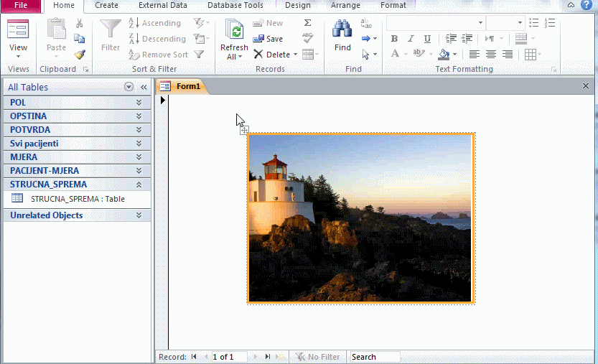The width and height of the screenshot is (598, 364).
Task: Click the Paste icon
Action: 57,29
